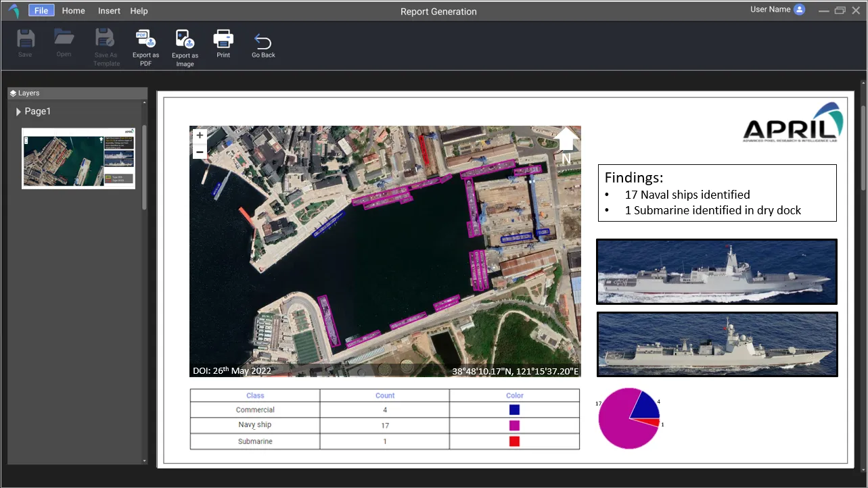Click the Layers panel vertical scrollbar
868x488 pixels.
pos(144,166)
